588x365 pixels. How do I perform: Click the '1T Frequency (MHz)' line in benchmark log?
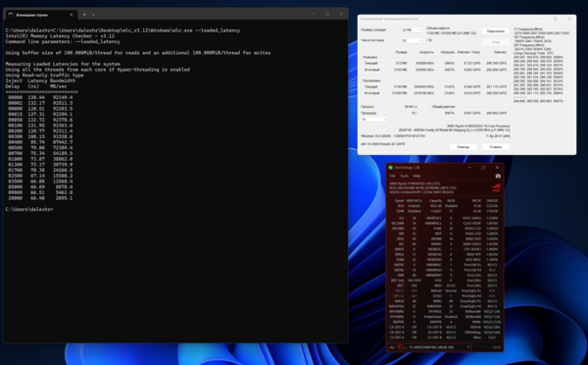[528, 28]
